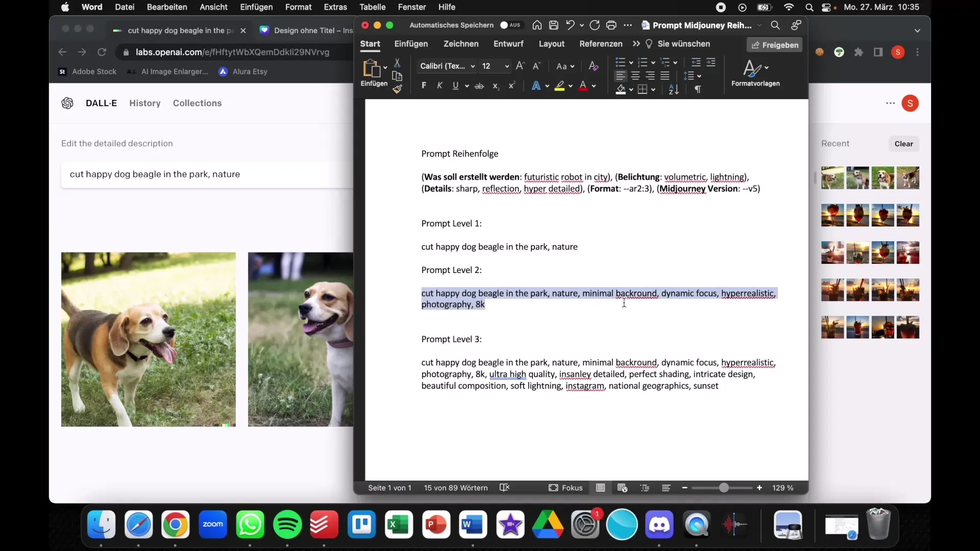
Task: Click the Chrome extensions puzzle icon
Action: (859, 52)
